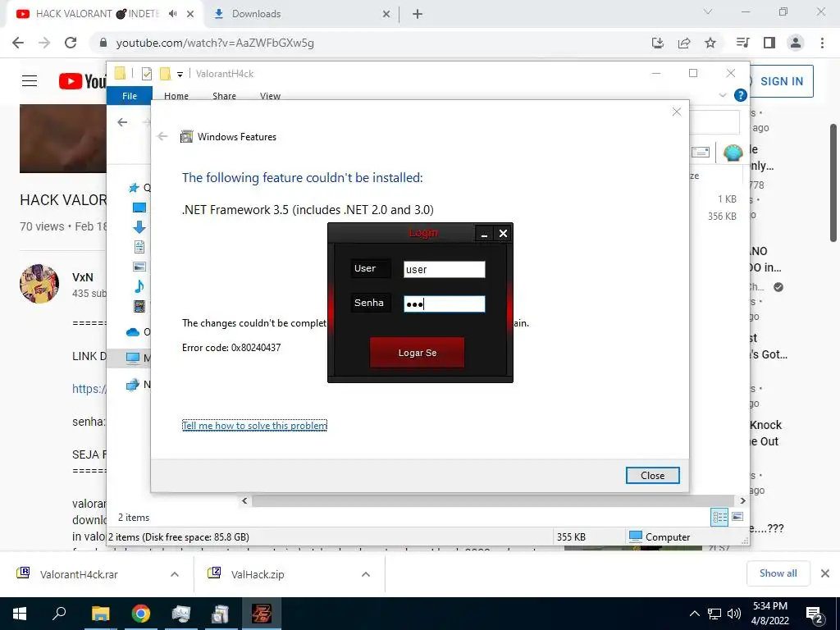Select Videos film icon in navigation pane

click(x=139, y=306)
